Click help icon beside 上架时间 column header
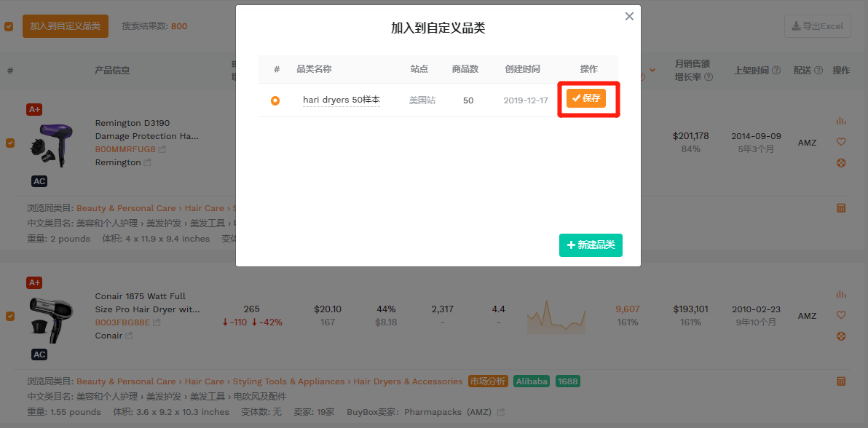 tap(776, 71)
